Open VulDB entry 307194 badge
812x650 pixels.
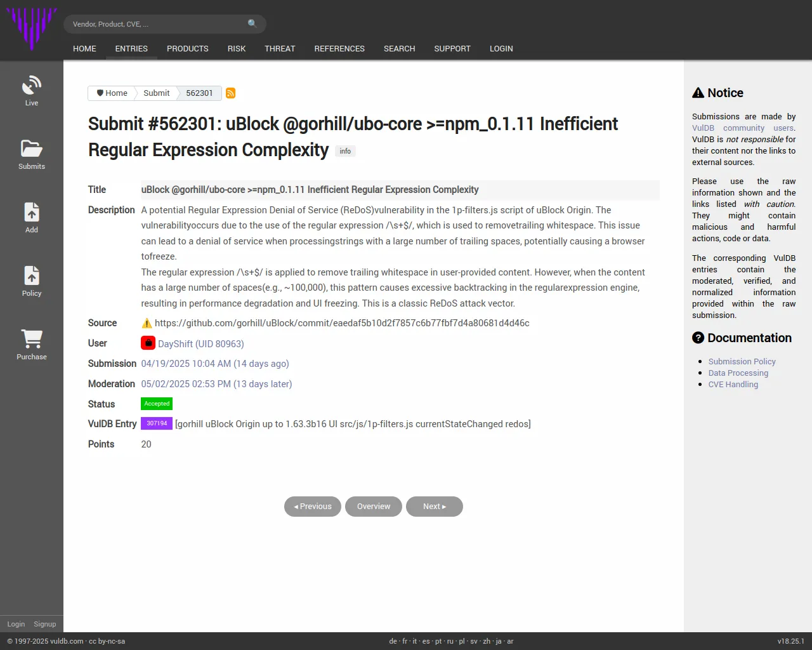[x=157, y=423]
